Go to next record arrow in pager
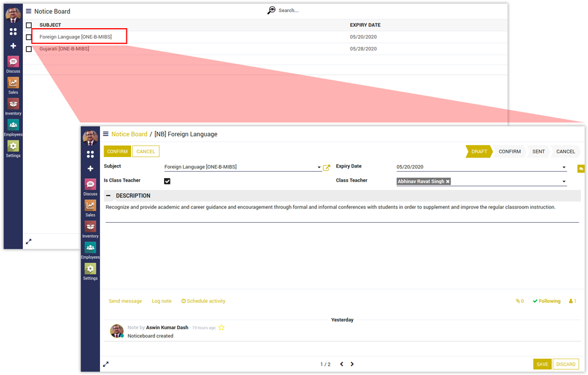The image size is (588, 375). point(352,364)
